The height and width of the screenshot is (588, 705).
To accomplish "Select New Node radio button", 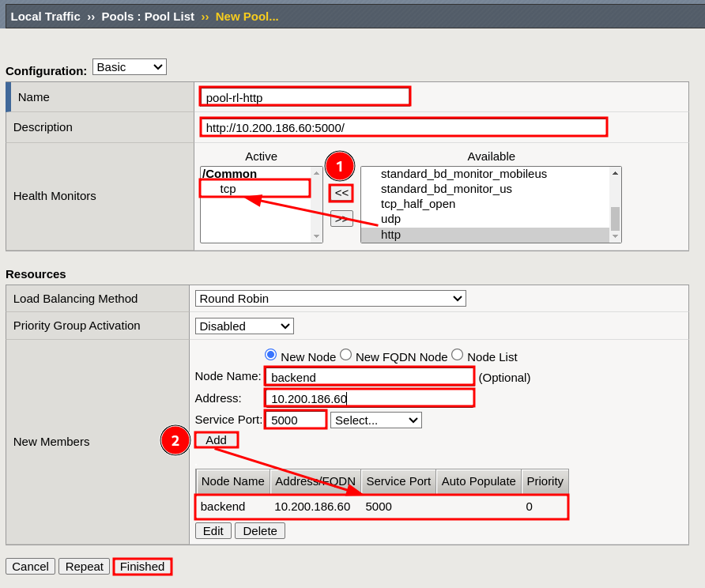I will (x=270, y=355).
